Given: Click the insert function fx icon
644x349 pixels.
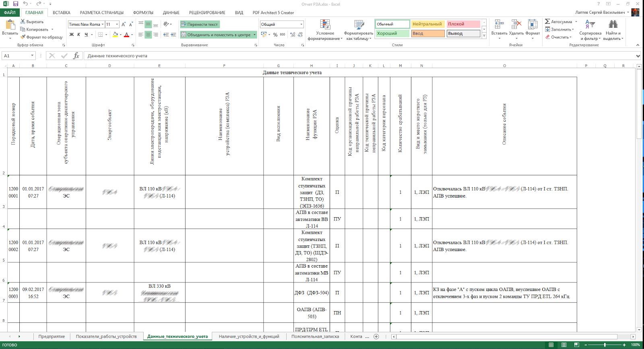Looking at the screenshot, I should click(76, 56).
